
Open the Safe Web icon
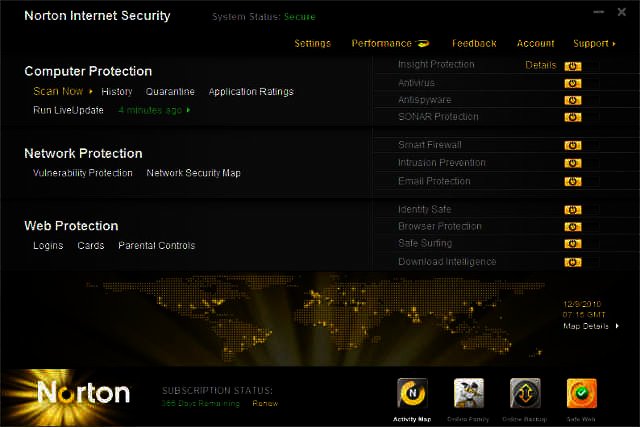click(582, 393)
